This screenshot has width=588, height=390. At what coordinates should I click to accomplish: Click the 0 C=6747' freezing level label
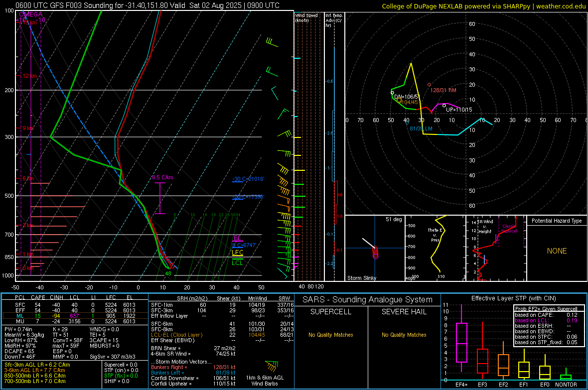pyautogui.click(x=244, y=245)
